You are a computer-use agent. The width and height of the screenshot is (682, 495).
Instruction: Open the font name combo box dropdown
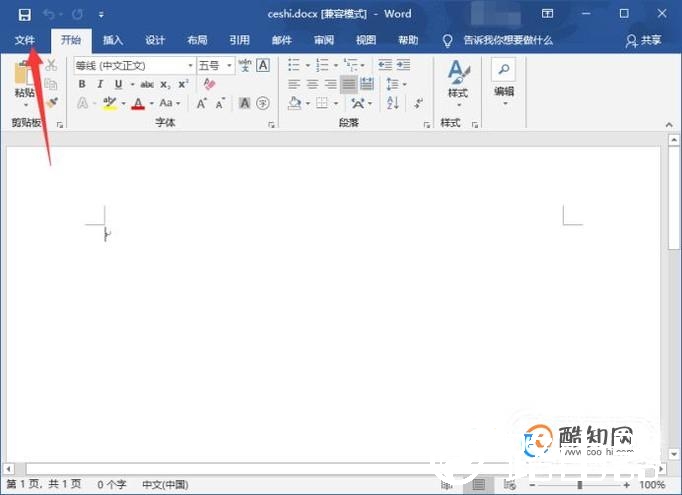coord(190,66)
